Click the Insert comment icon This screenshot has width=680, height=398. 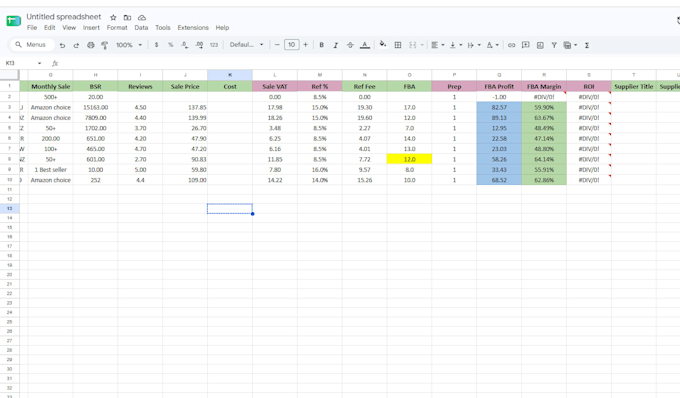point(526,45)
